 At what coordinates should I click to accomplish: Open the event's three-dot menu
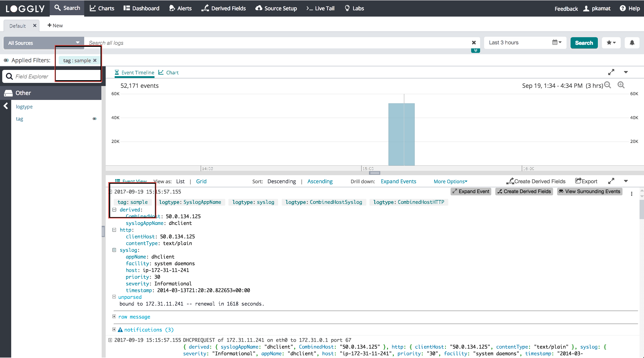pyautogui.click(x=632, y=194)
